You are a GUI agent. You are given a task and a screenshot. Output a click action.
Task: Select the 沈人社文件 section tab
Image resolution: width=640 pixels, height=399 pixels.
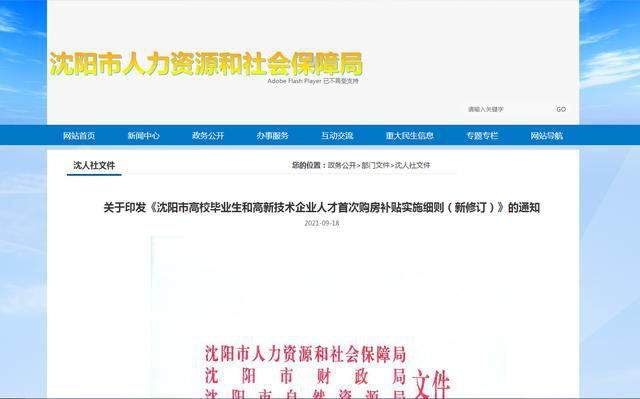[x=94, y=166]
